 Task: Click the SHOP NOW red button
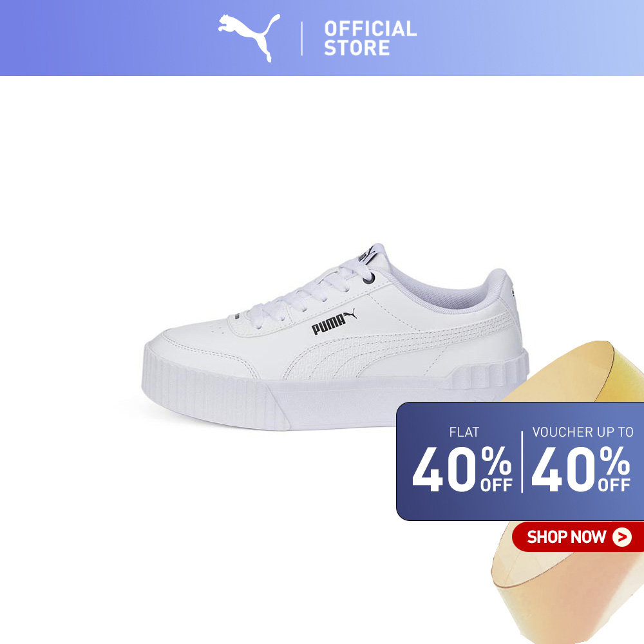click(x=578, y=537)
